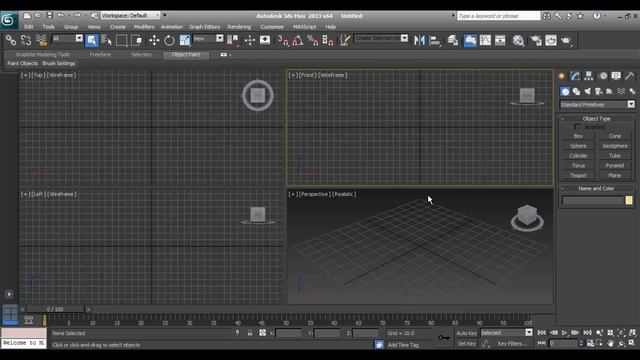Toggle the Selection Lock icon
Viewport: 640px width, 360px height.
(250, 333)
